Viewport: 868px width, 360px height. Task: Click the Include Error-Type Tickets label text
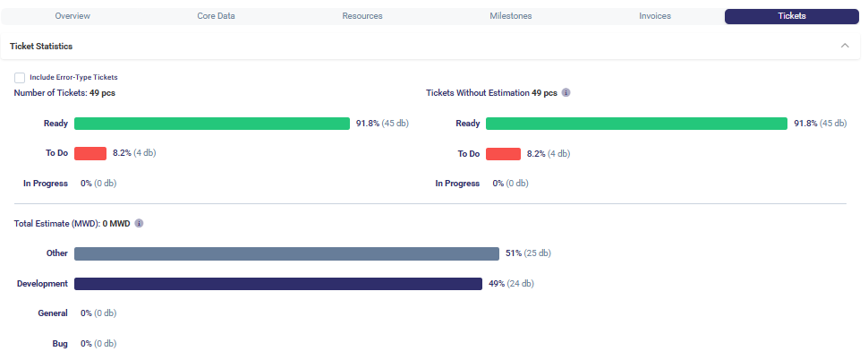(x=73, y=78)
